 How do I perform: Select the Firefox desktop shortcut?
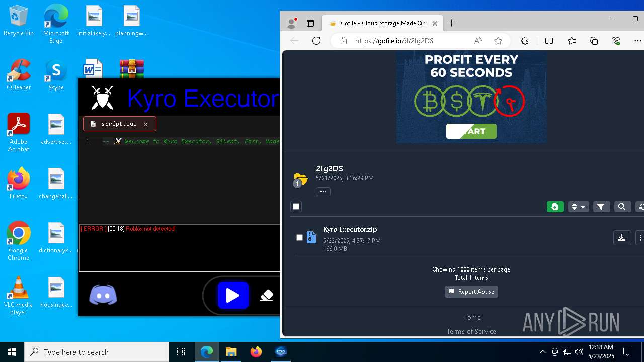(19, 184)
